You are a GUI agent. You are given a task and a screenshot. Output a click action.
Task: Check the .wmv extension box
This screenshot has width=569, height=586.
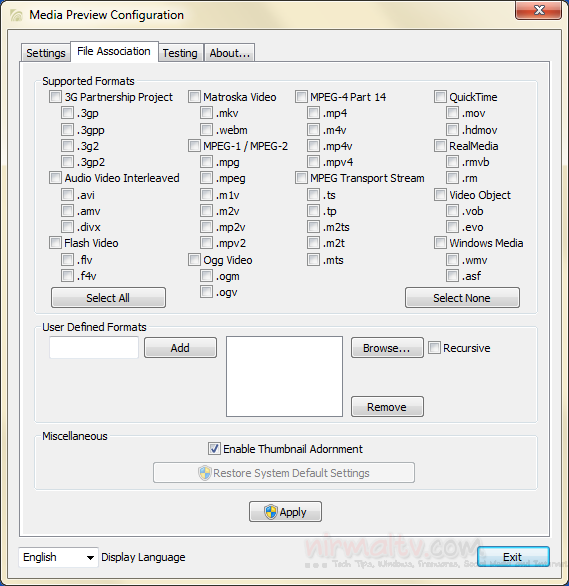(x=452, y=259)
